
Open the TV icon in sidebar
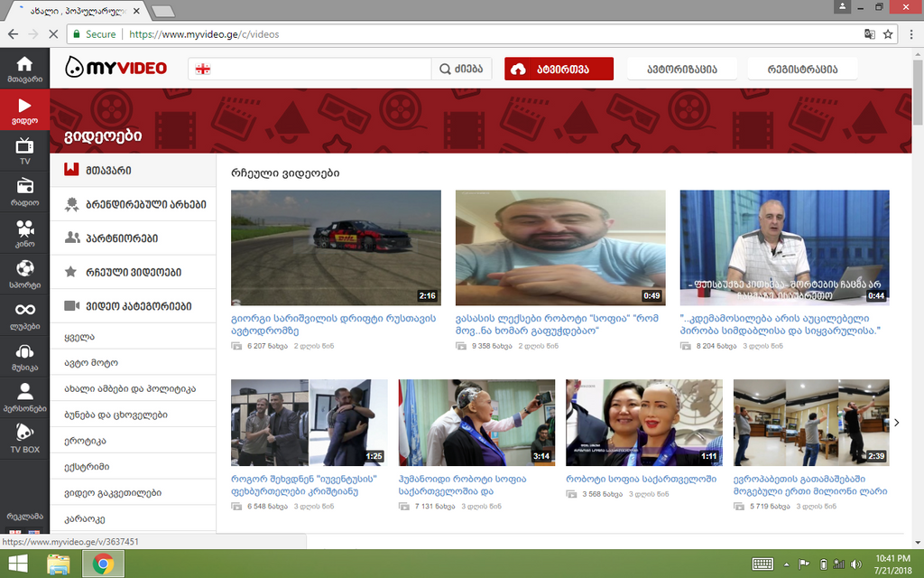(24, 145)
